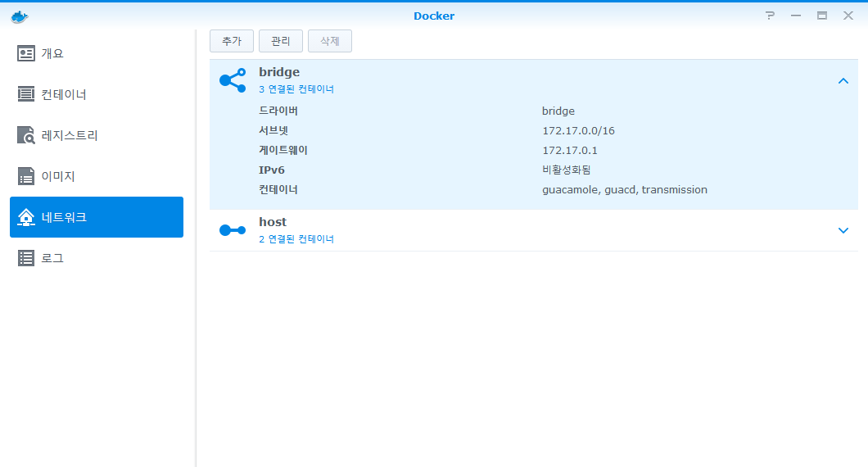Click the 컨테이너 label in bridge details
Viewport: 868px width, 467px height.
(x=278, y=189)
